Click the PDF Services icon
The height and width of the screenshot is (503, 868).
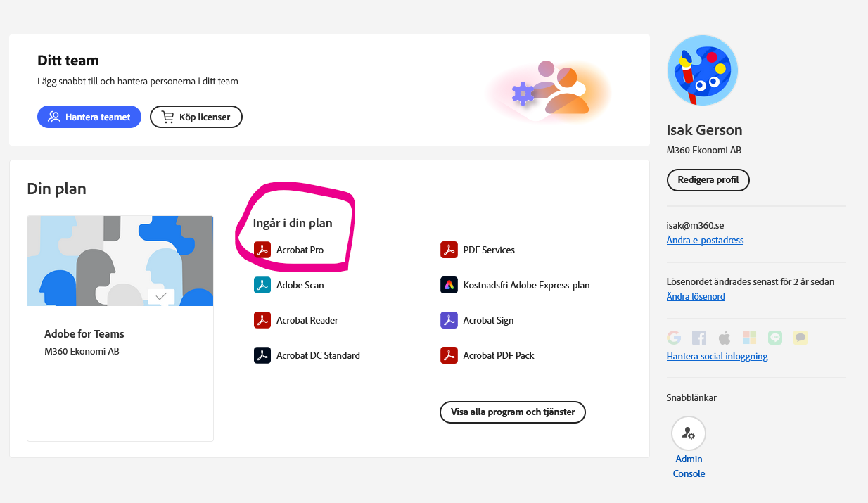pyautogui.click(x=449, y=250)
